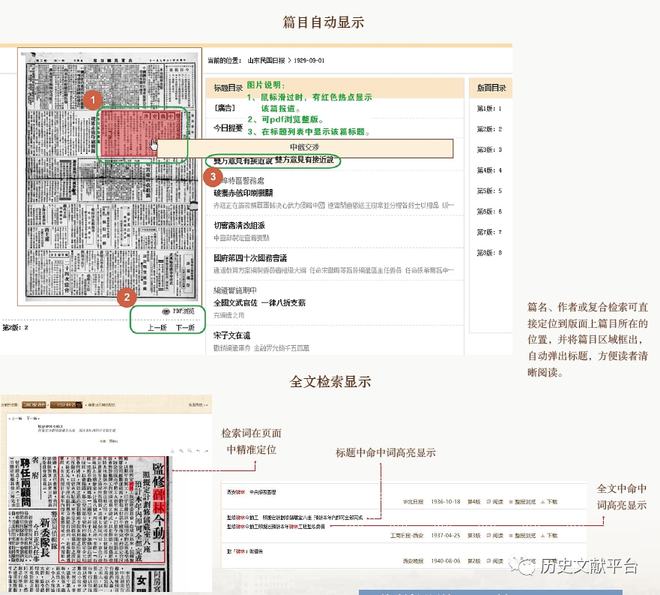
Task: Switch to the 标题目录 tab
Action: coord(228,88)
